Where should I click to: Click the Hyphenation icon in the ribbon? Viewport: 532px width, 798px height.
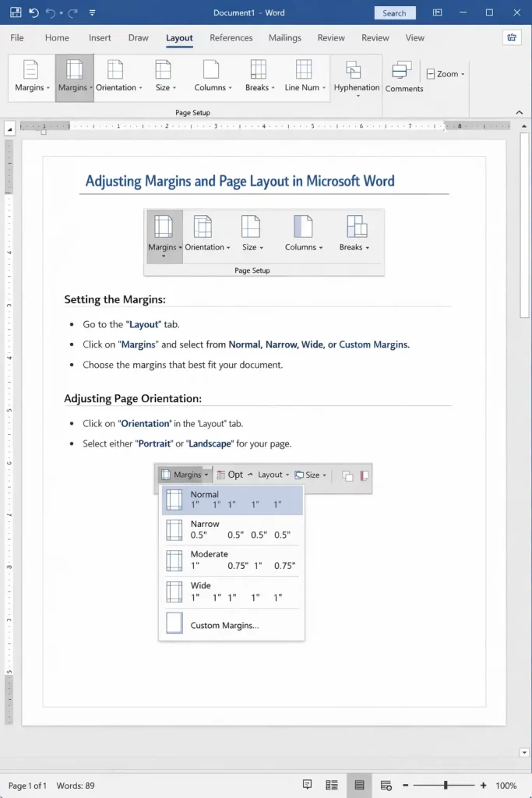coord(354,69)
